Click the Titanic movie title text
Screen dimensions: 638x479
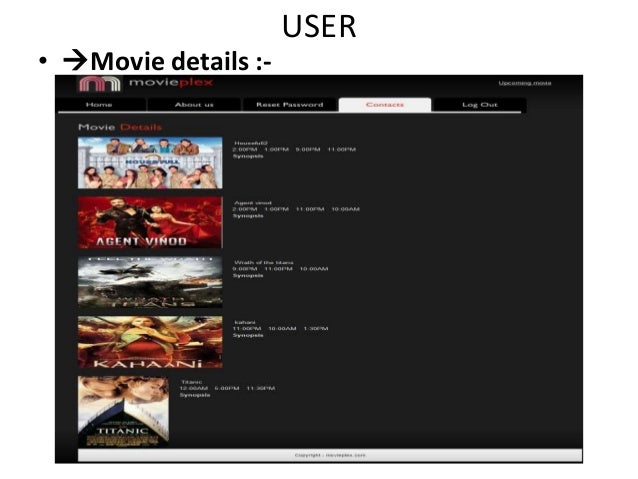click(191, 382)
